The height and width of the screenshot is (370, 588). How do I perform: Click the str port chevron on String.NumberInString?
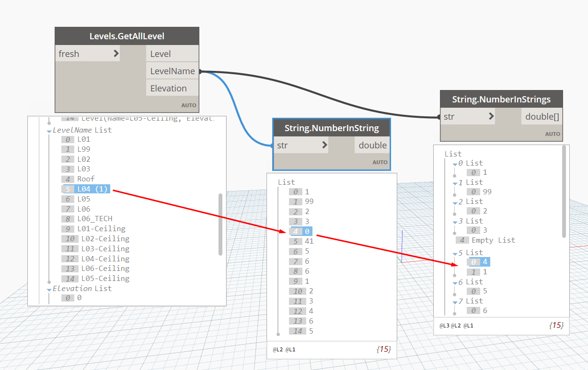(324, 145)
